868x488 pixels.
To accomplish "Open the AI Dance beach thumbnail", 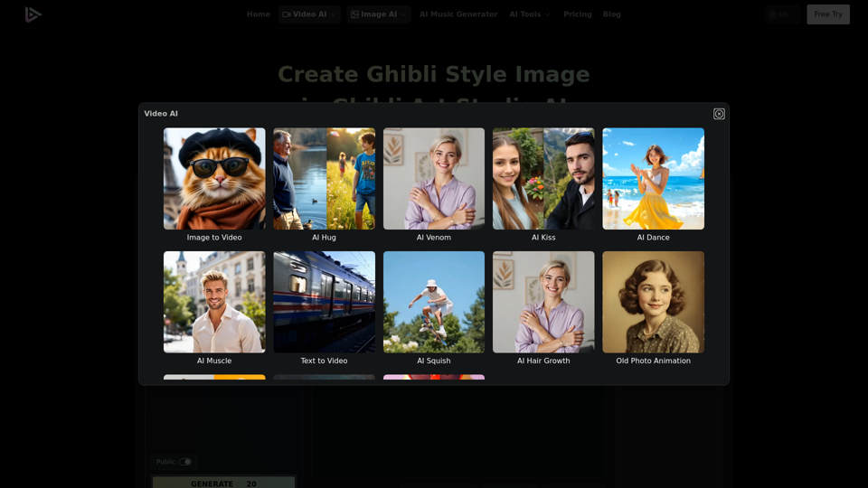I will click(x=653, y=179).
